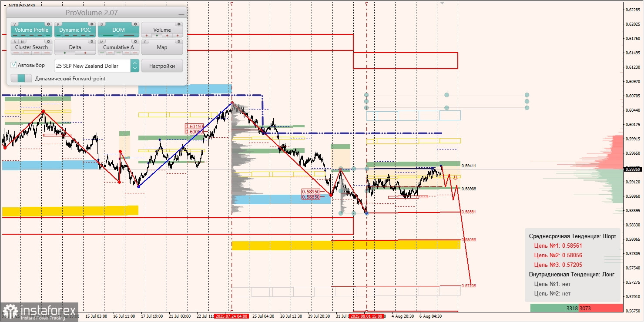This screenshot has height=322, width=644.
Task: Toggle the DOM module
Action: click(x=118, y=30)
